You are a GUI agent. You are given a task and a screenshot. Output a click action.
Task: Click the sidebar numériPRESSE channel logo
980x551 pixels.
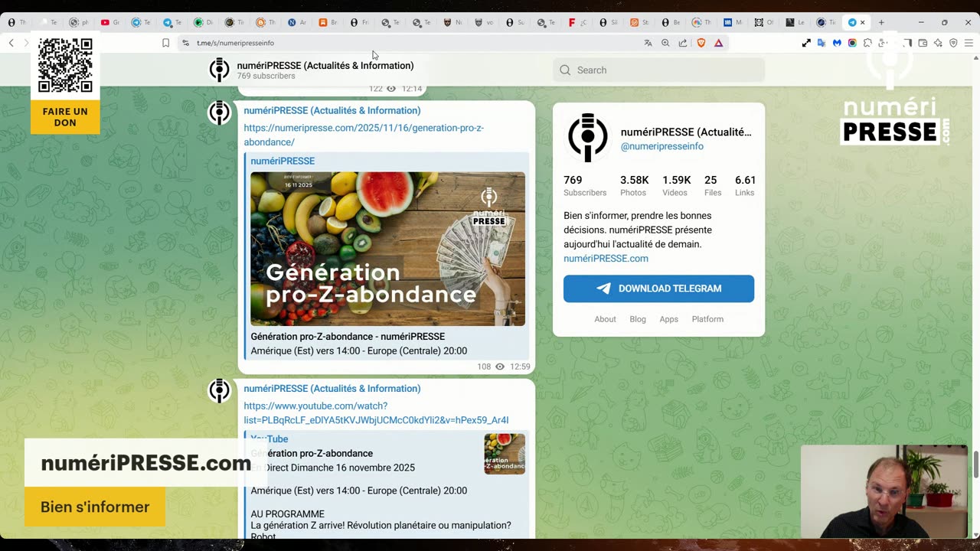[x=588, y=138]
